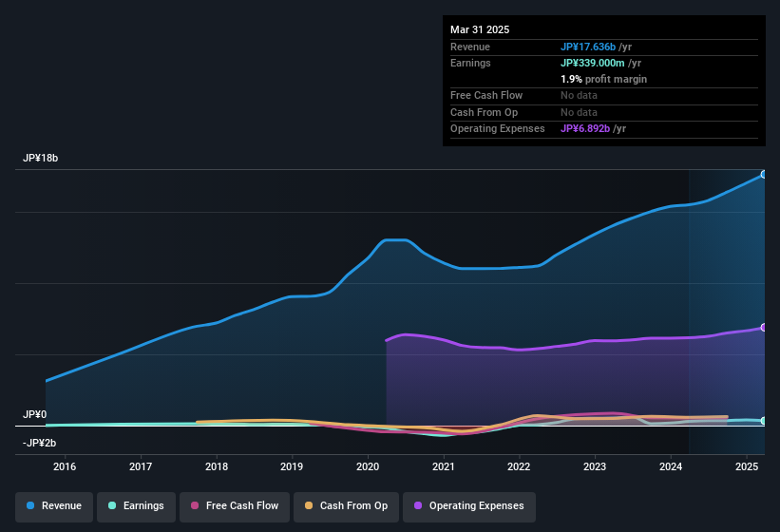Click the 2017 x-axis label
Image resolution: width=780 pixels, height=532 pixels.
pos(141,466)
